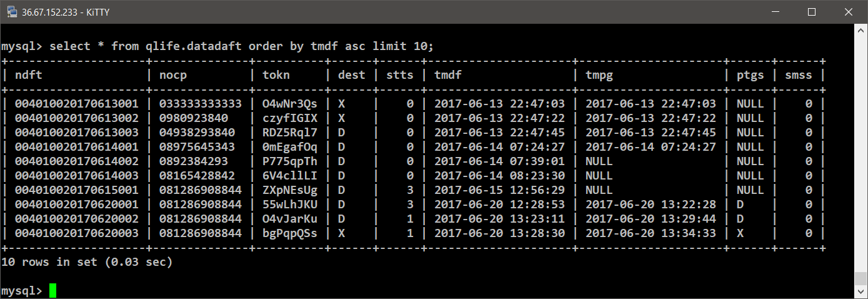The image size is (868, 299).
Task: Click token value ZXpNEsUg in the table
Action: 290,190
